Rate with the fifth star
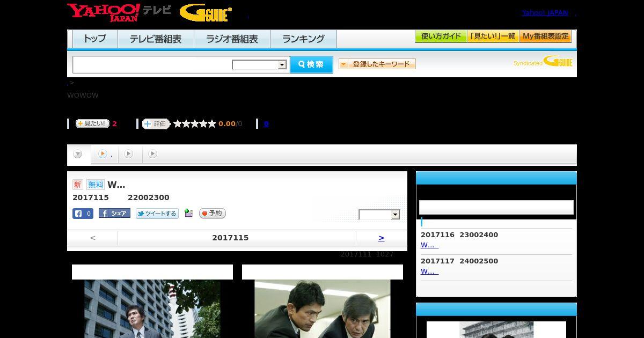The image size is (644, 338). pyautogui.click(x=212, y=124)
